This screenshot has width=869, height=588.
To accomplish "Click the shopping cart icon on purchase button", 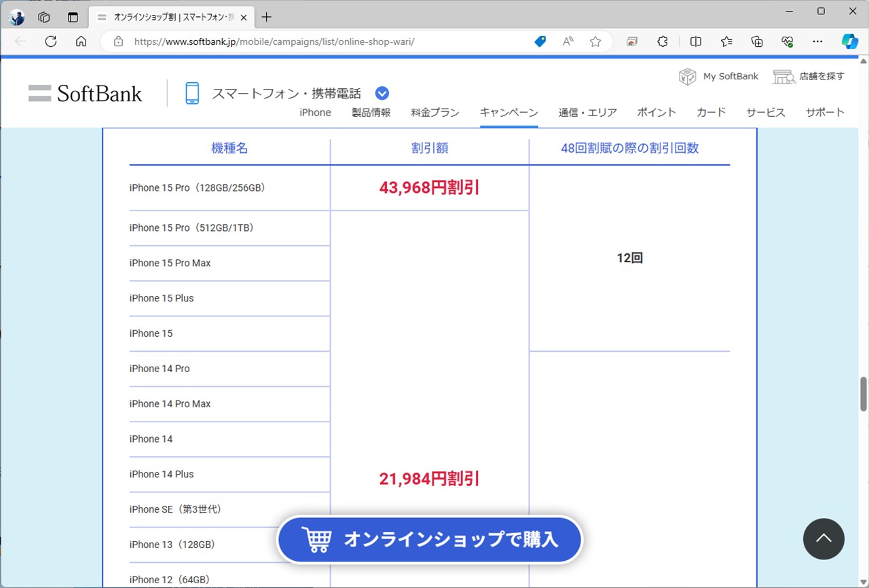I will [x=316, y=540].
